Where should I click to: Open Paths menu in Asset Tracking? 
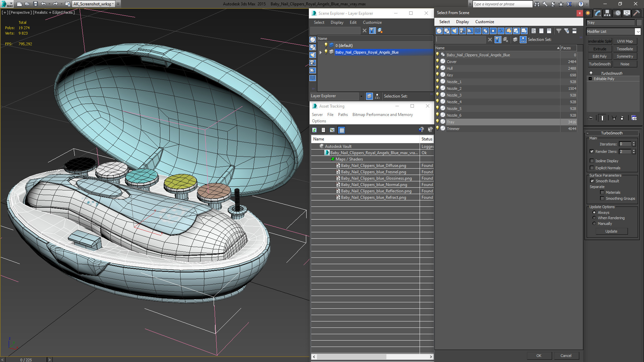coord(343,115)
